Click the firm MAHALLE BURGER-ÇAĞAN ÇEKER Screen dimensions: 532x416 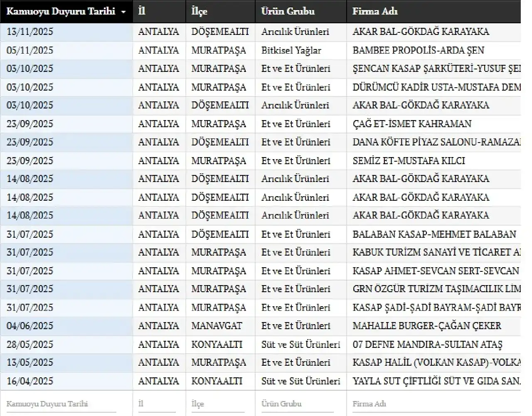tap(427, 326)
